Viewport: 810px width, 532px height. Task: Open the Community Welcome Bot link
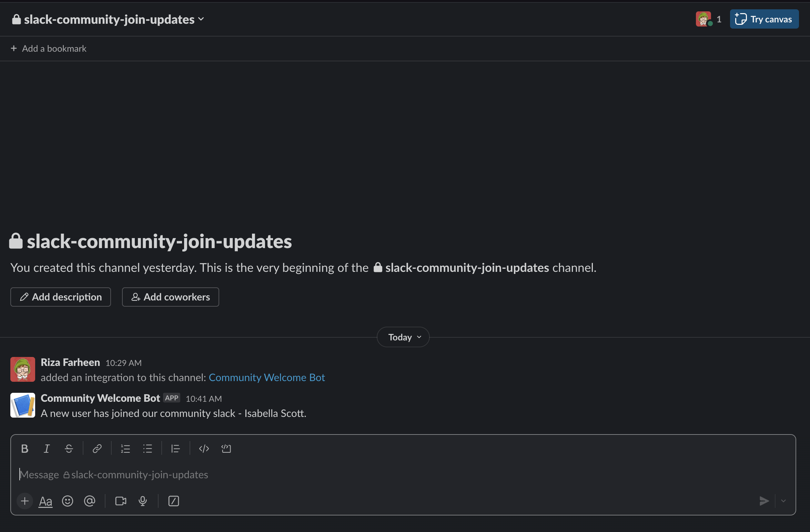click(266, 377)
